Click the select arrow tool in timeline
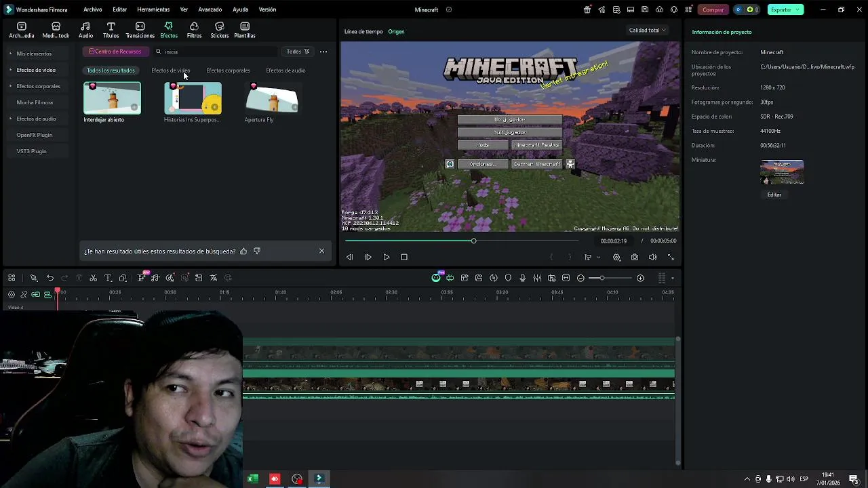The height and width of the screenshot is (488, 868). pyautogui.click(x=34, y=278)
